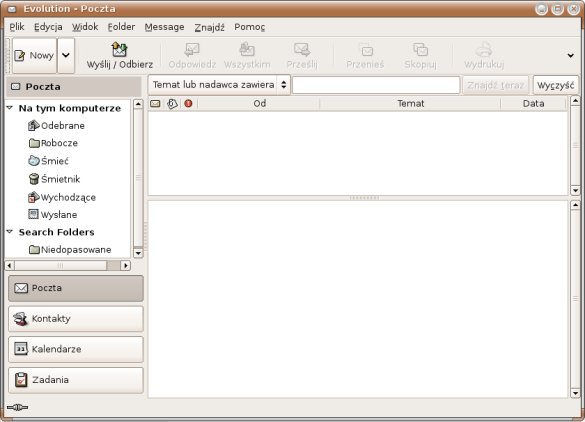Click the Wydrukuj print icon
Image resolution: width=585 pixels, height=422 pixels.
pos(484,49)
